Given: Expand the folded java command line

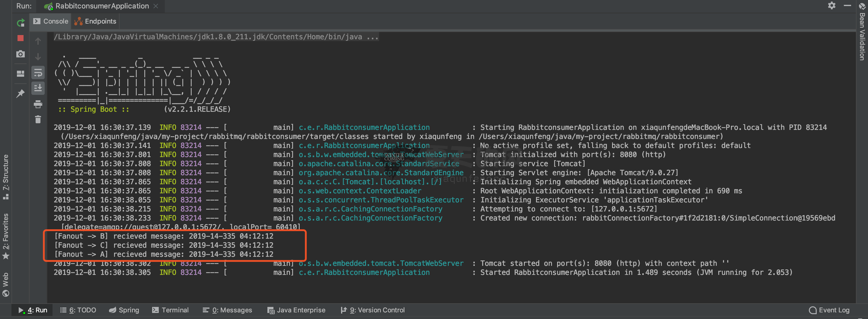Looking at the screenshot, I should [x=216, y=37].
